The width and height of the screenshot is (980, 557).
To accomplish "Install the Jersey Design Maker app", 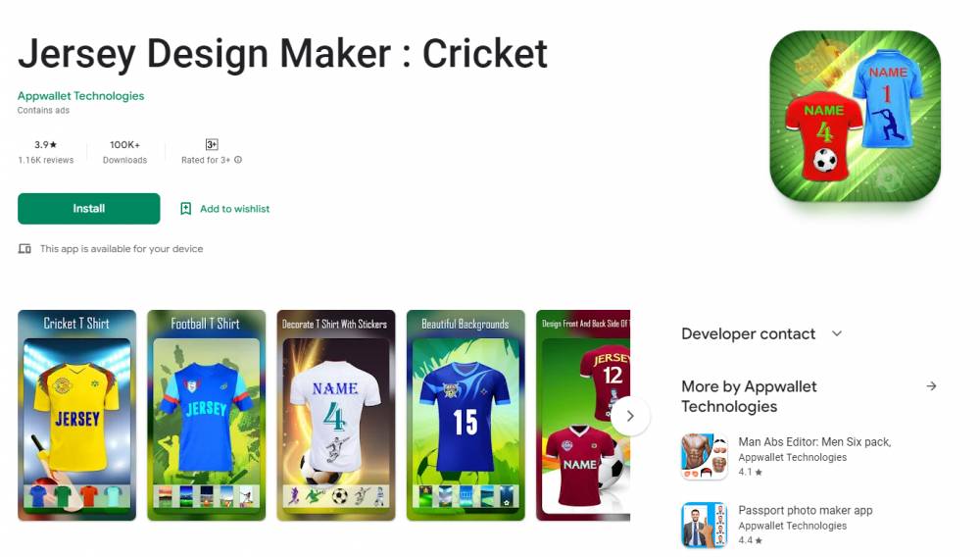I will (x=89, y=209).
